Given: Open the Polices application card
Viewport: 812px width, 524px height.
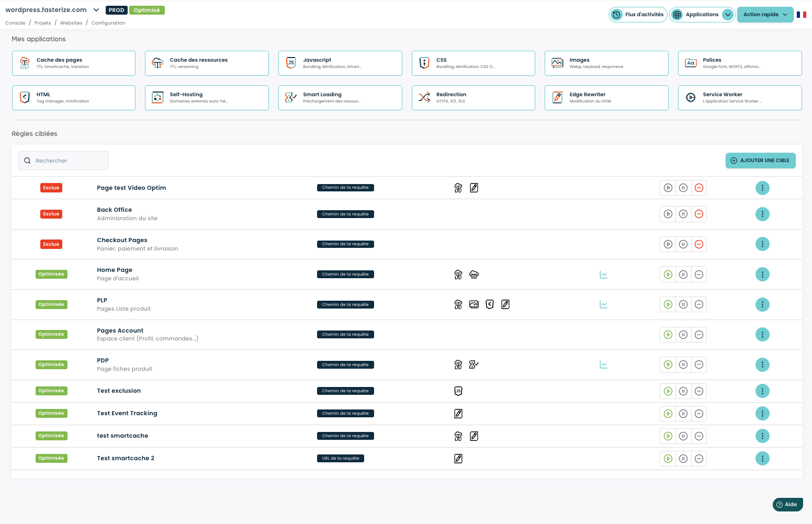Looking at the screenshot, I should click(x=740, y=63).
